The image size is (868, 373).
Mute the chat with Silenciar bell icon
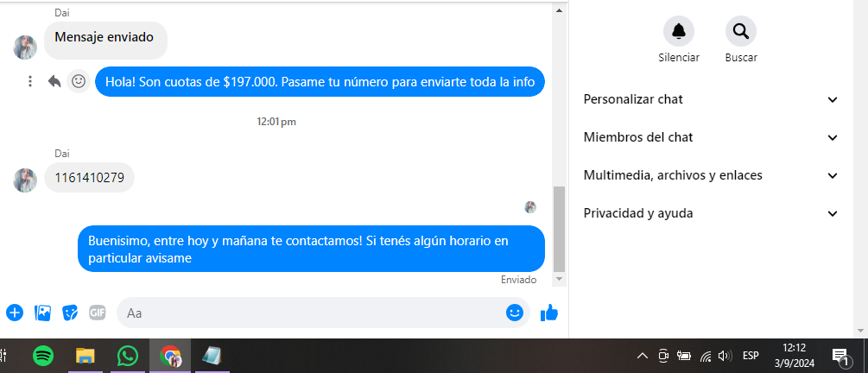click(679, 31)
